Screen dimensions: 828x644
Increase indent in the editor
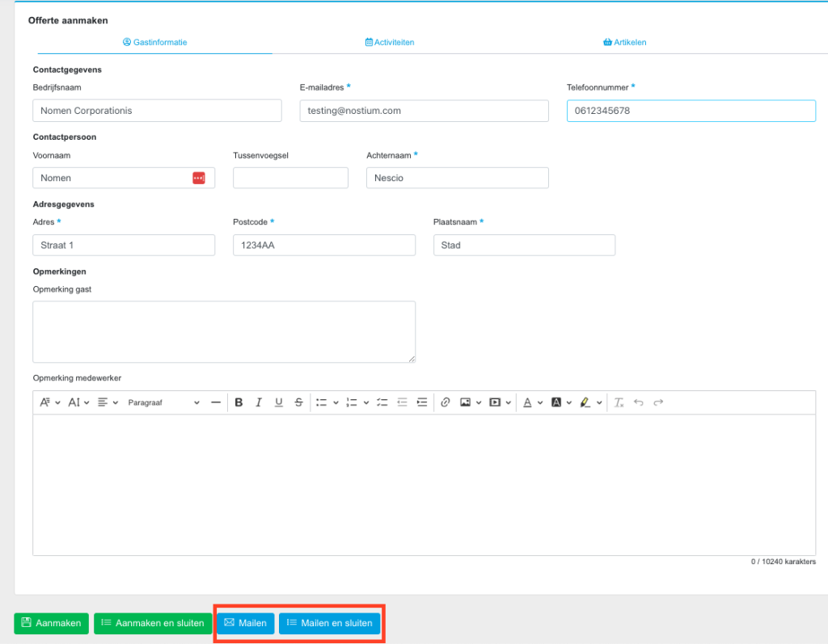421,402
